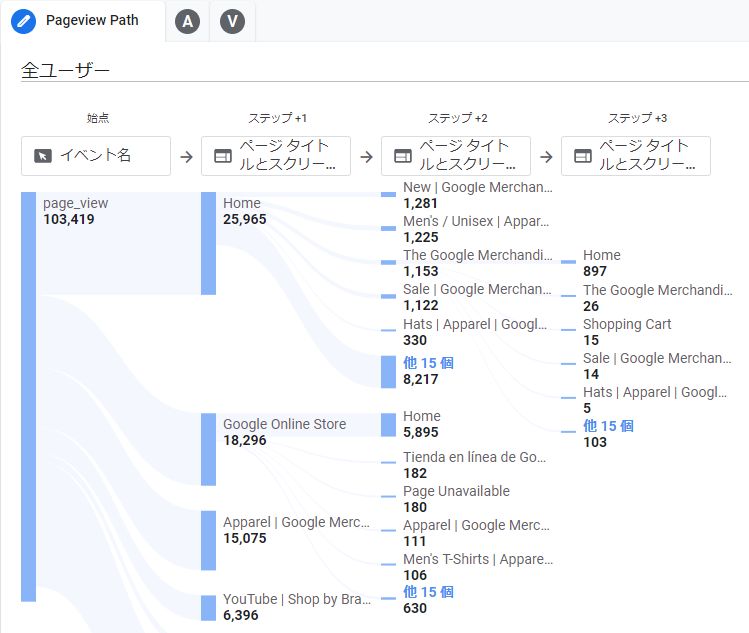Select the Google Online Store 18,296 node
Screen dimensions: 749x633
click(208, 449)
